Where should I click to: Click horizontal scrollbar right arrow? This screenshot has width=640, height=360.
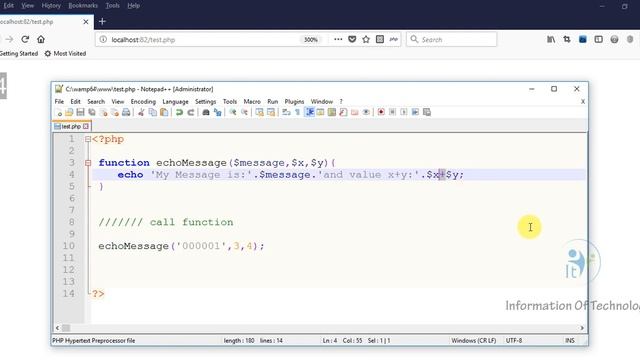click(582, 328)
